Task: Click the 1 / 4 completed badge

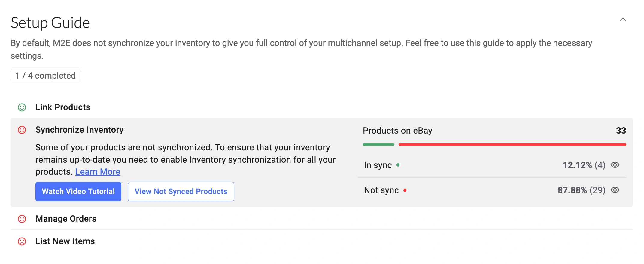Action: tap(45, 76)
